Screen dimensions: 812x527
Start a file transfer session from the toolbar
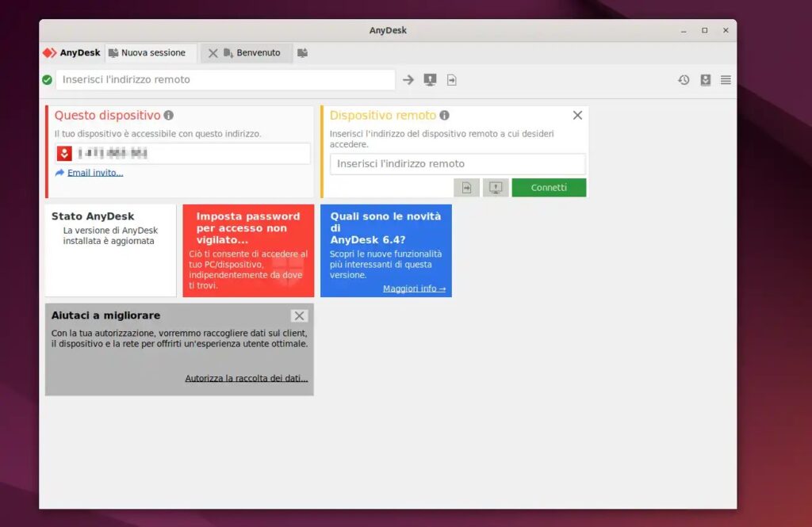450,79
